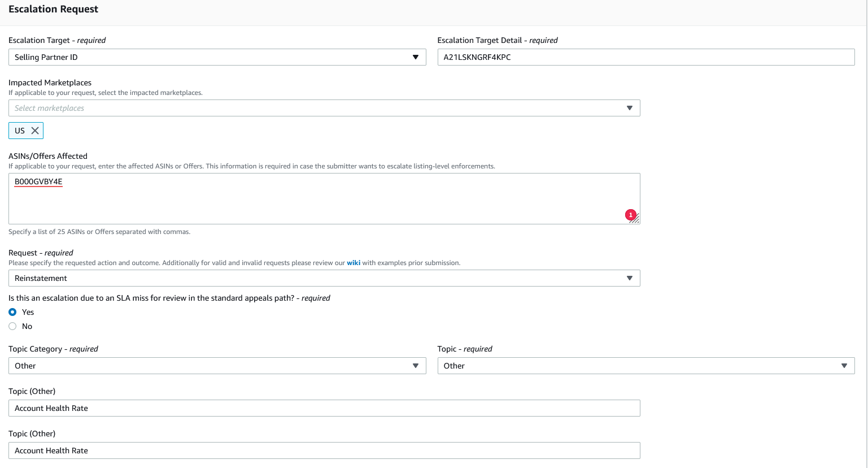Select No for SLA miss escalation
The width and height of the screenshot is (868, 468).
pos(12,326)
